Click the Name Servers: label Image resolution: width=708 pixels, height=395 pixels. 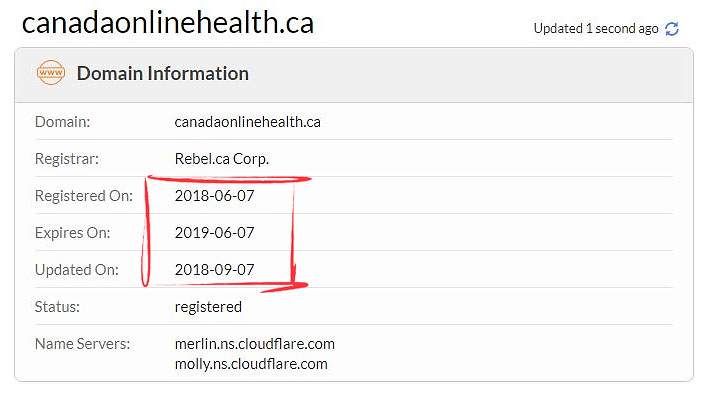[x=82, y=344]
